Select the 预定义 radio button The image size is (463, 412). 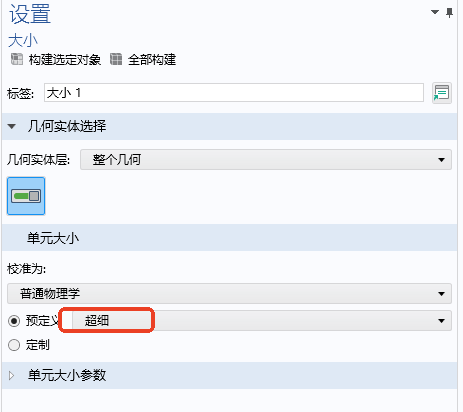pos(14,321)
